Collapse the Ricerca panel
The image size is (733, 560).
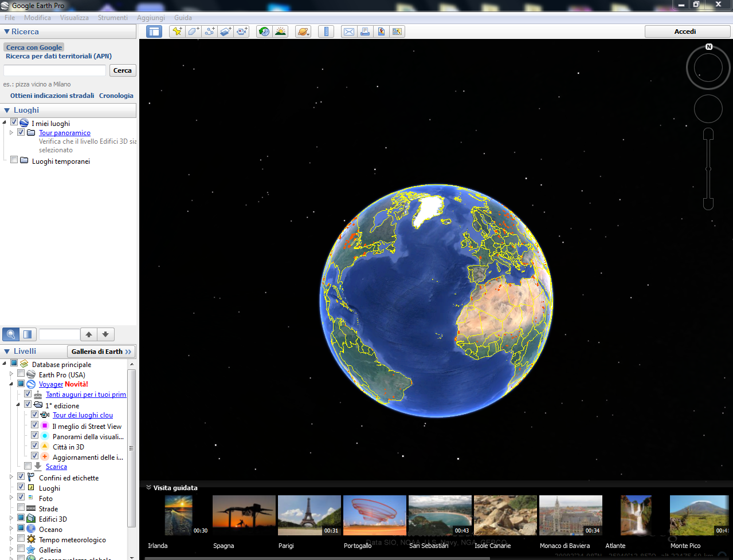(x=7, y=32)
